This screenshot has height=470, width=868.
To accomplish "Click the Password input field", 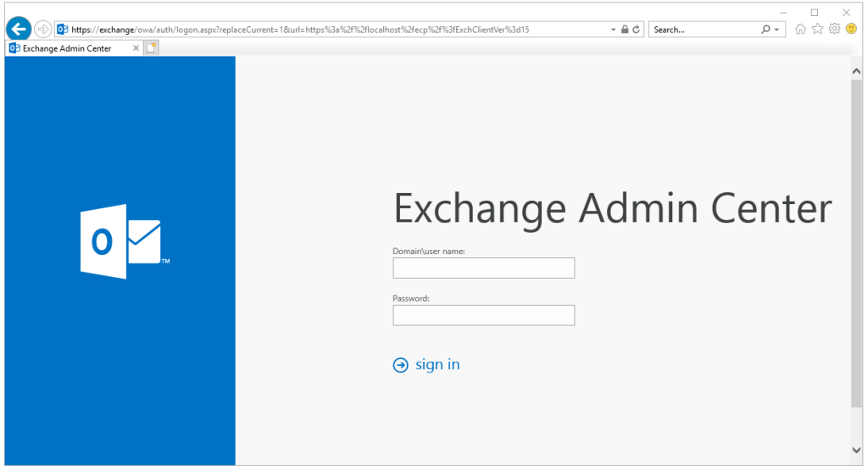I will (484, 315).
